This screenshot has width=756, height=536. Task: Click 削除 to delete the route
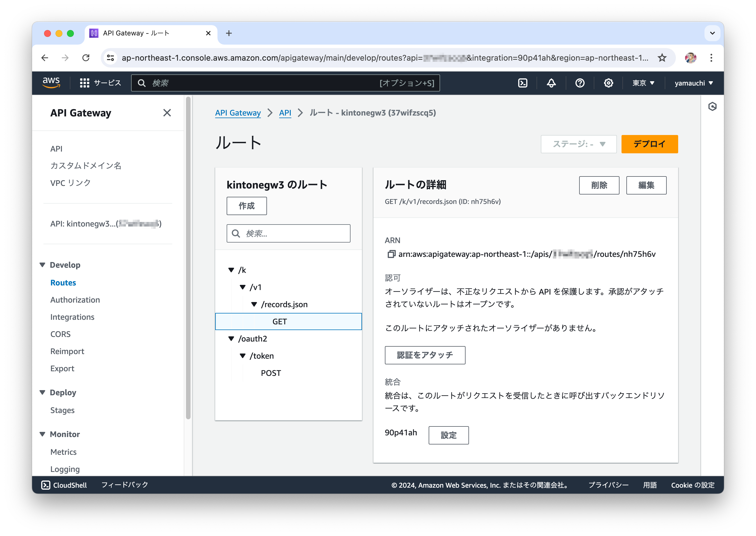point(599,186)
